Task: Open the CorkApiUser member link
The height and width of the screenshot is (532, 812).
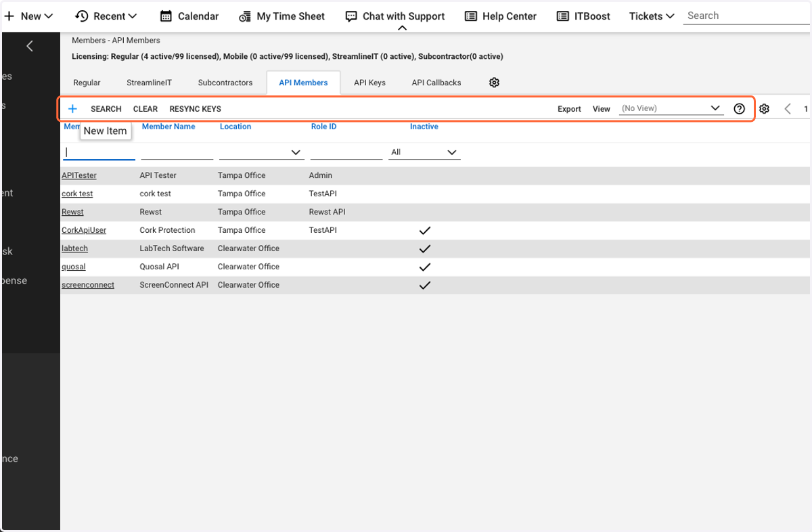Action: [x=84, y=230]
